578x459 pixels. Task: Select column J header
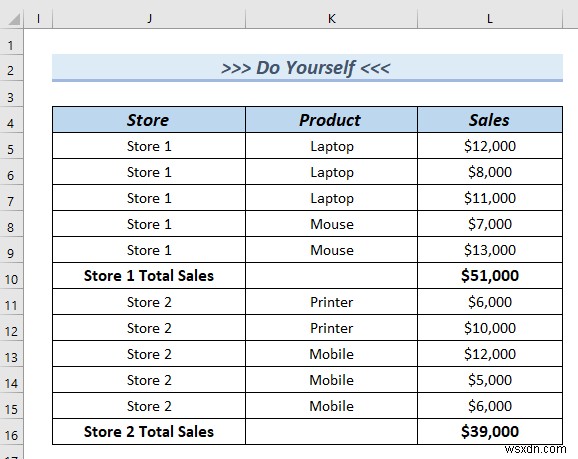click(149, 19)
